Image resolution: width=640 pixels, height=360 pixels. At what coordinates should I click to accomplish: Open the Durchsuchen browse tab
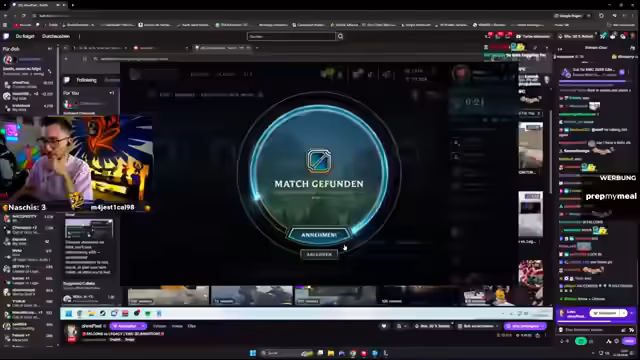click(x=56, y=36)
